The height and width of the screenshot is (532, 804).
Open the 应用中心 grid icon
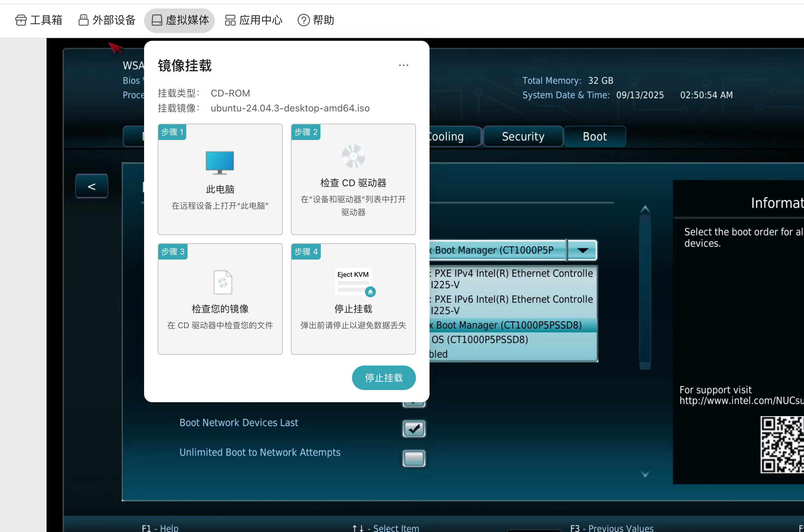tap(230, 20)
